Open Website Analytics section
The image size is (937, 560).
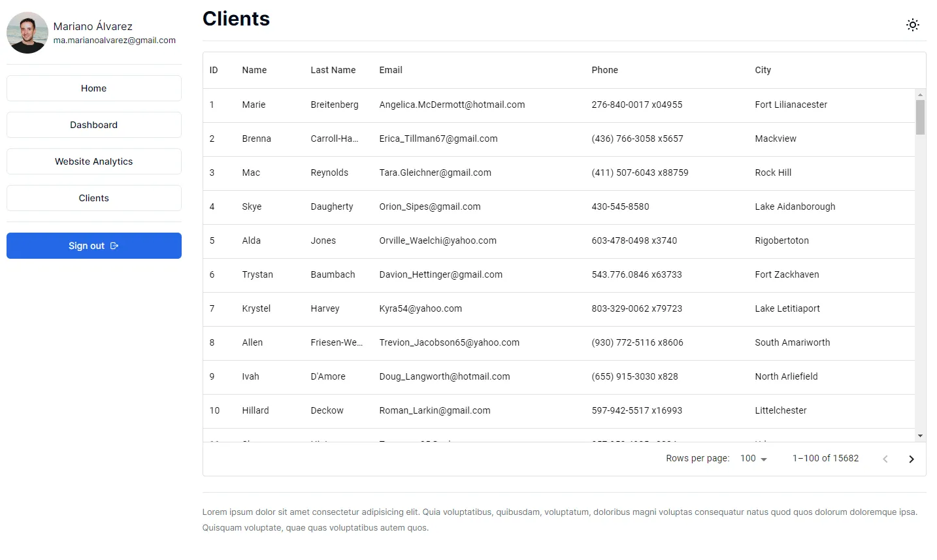tap(94, 161)
